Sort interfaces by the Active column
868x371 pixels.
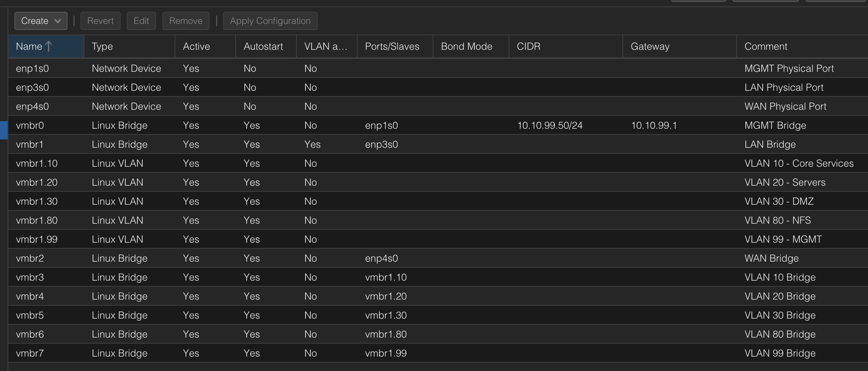(x=196, y=46)
